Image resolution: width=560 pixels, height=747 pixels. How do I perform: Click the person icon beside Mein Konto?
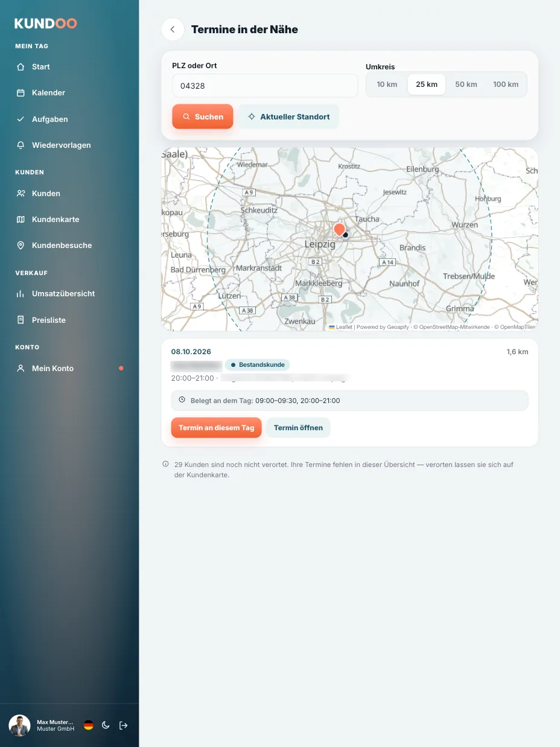coord(21,369)
